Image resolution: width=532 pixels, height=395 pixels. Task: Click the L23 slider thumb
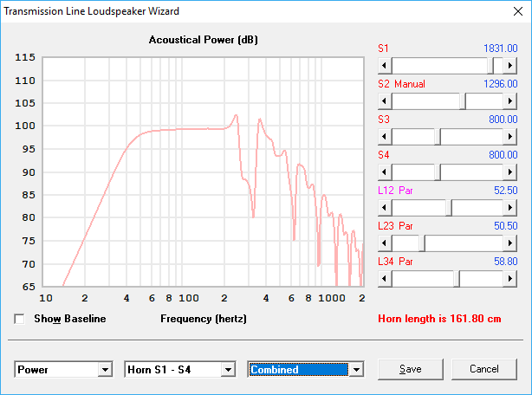(422, 243)
